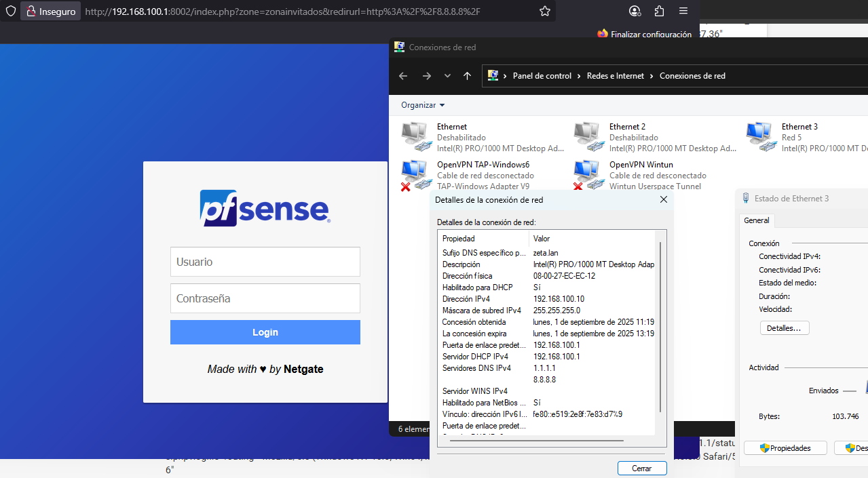Open the Firefox account profile icon
This screenshot has width=868, height=478.
[x=635, y=11]
